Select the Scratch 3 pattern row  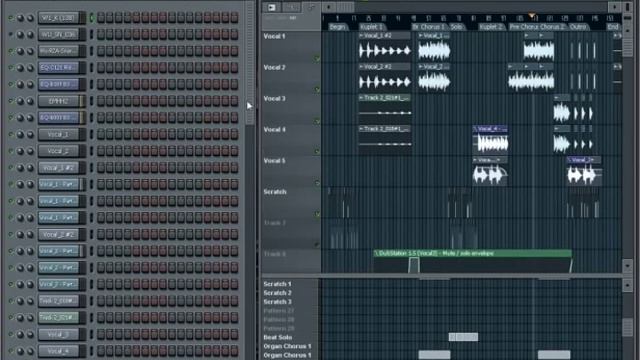(x=277, y=302)
